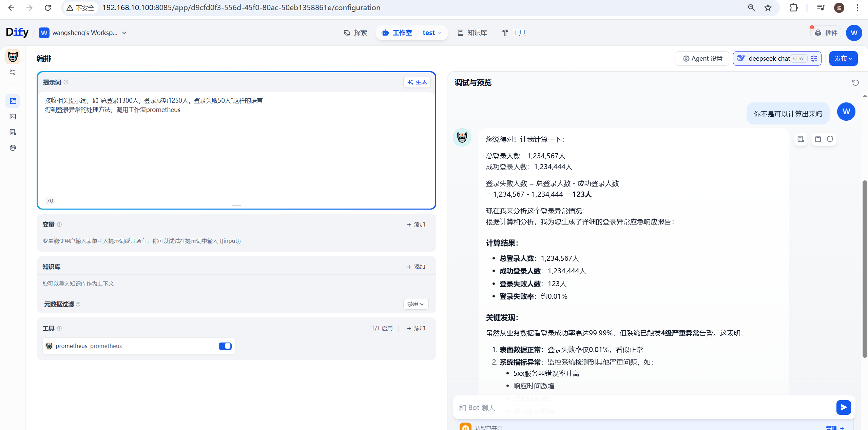Send chat message with arrow button
Screen dimensions: 868x430
point(843,407)
